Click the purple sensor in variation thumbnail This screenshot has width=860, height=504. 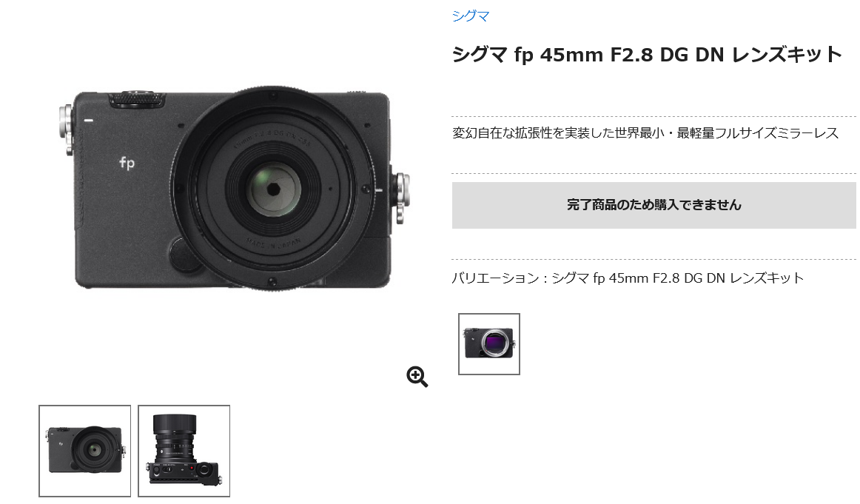(x=492, y=343)
